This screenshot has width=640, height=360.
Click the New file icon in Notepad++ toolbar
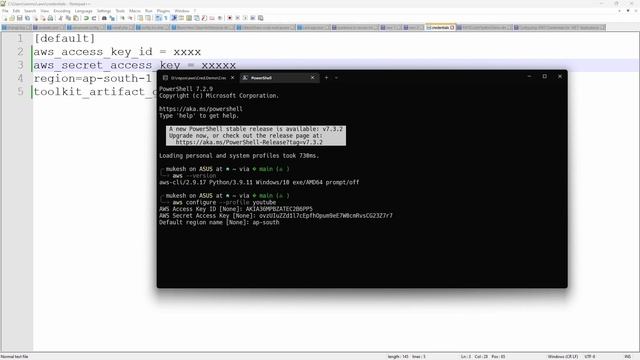pos(5,18)
